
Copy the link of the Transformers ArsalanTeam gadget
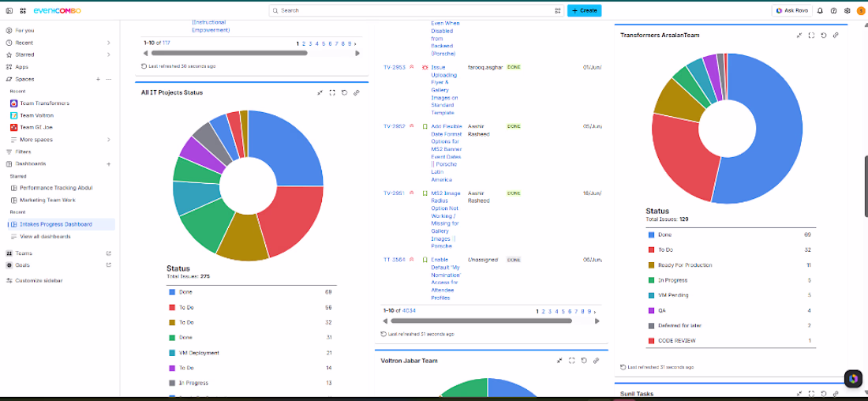coord(836,35)
